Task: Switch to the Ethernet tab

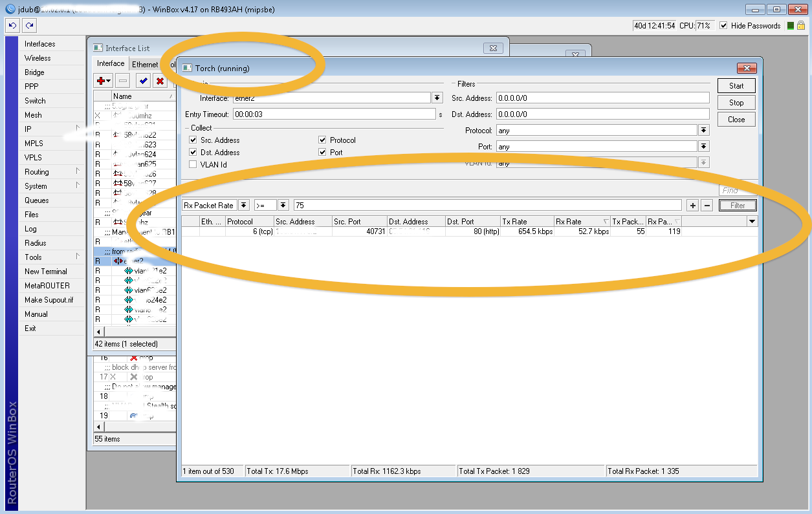Action: pos(144,64)
